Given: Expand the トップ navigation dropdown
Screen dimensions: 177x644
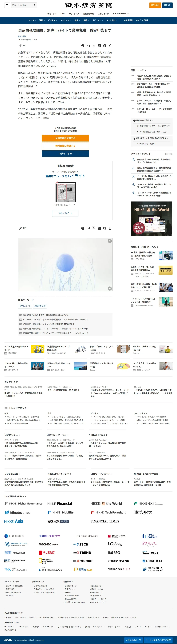Looking at the screenshot, I should tap(32, 20).
